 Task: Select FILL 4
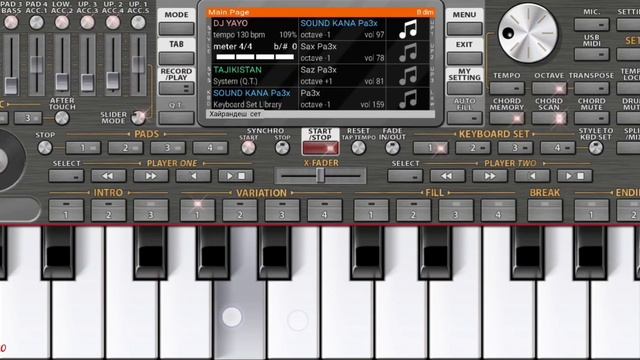pos(498,210)
